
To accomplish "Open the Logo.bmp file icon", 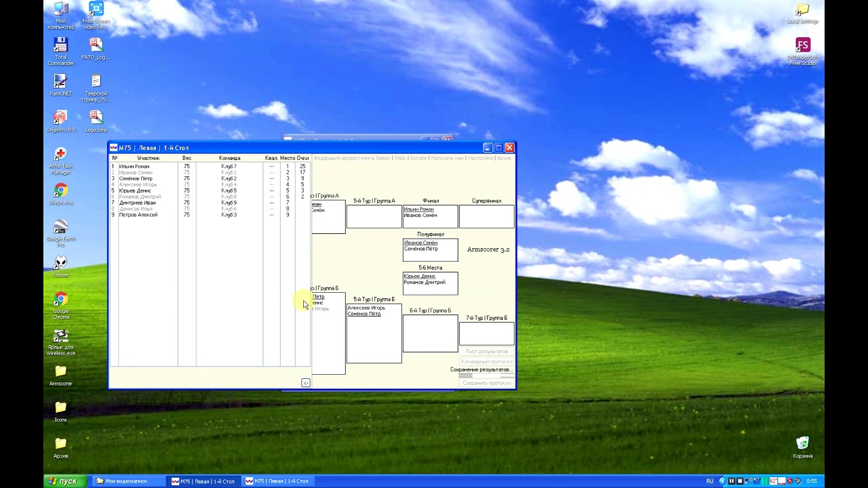I will pos(96,121).
